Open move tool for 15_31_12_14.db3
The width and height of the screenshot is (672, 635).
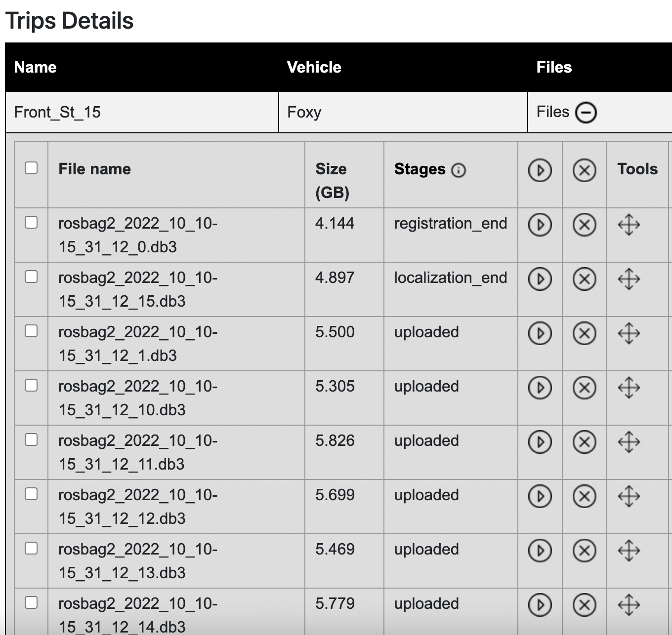pos(629,605)
